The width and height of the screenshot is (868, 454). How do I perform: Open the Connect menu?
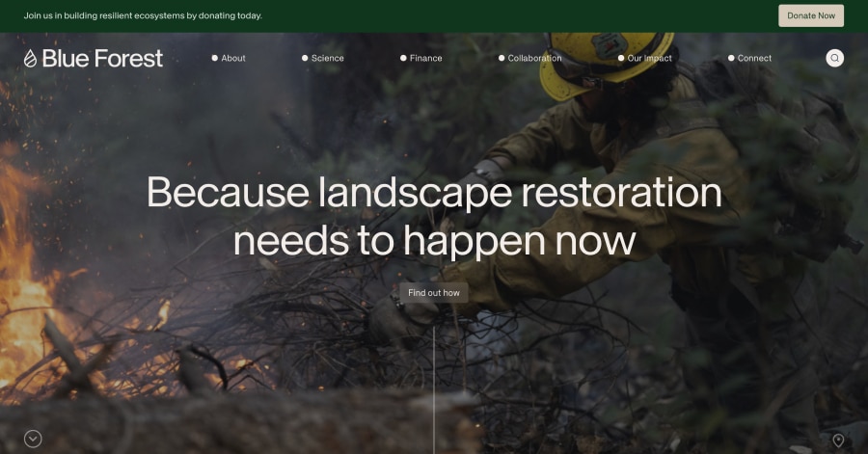click(749, 58)
